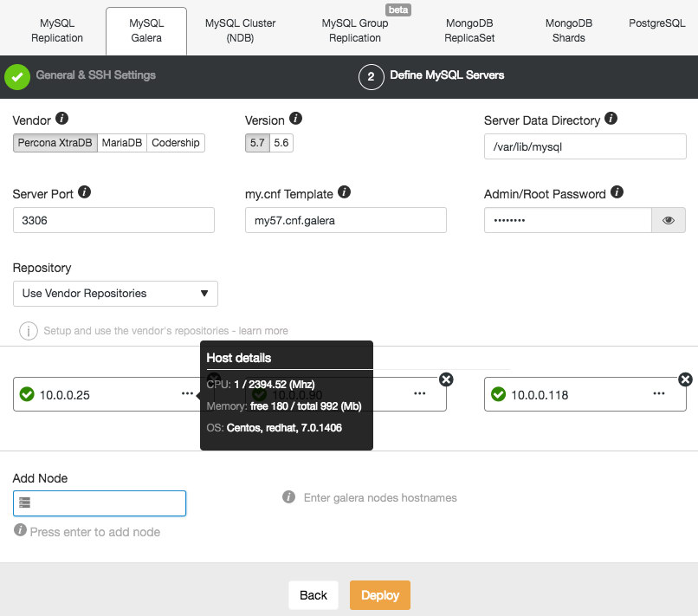Click the Server Port field
The width and height of the screenshot is (698, 616).
click(113, 220)
